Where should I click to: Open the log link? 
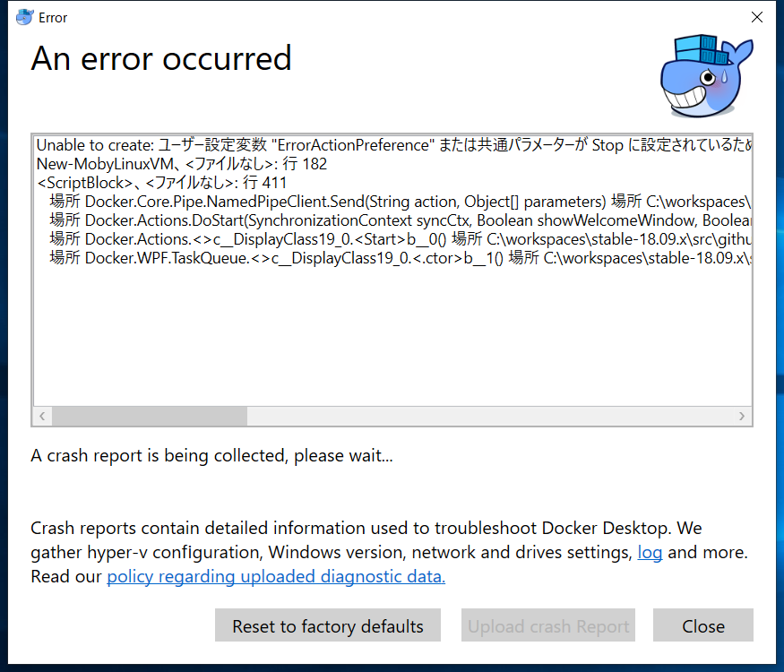pyautogui.click(x=650, y=553)
